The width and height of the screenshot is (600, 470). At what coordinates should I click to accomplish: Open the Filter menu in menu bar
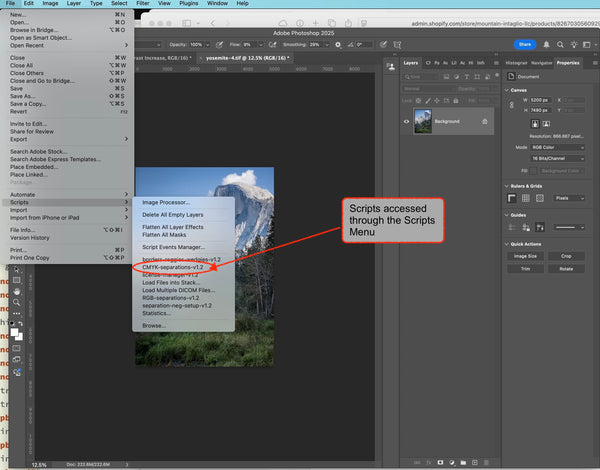(143, 3)
